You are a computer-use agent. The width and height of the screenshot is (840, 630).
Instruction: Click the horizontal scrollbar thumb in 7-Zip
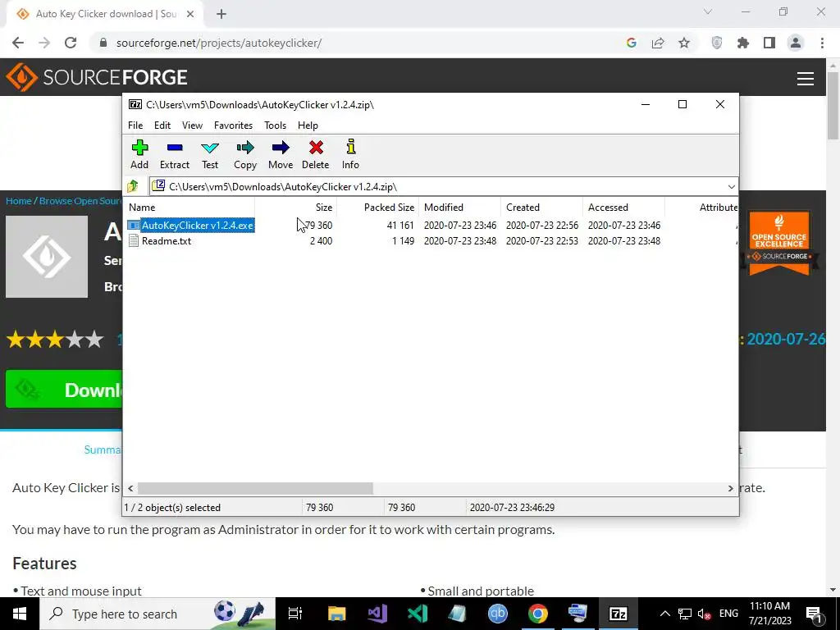(256, 489)
